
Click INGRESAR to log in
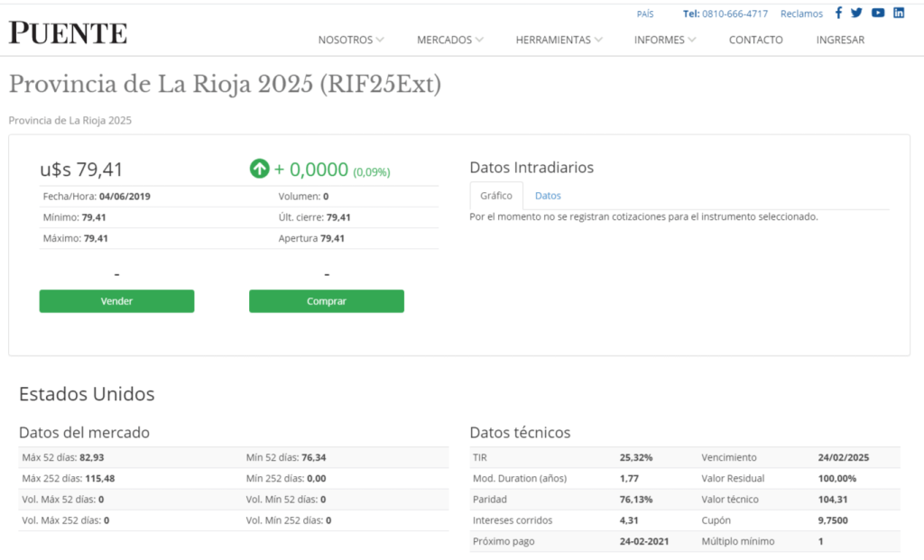[840, 40]
